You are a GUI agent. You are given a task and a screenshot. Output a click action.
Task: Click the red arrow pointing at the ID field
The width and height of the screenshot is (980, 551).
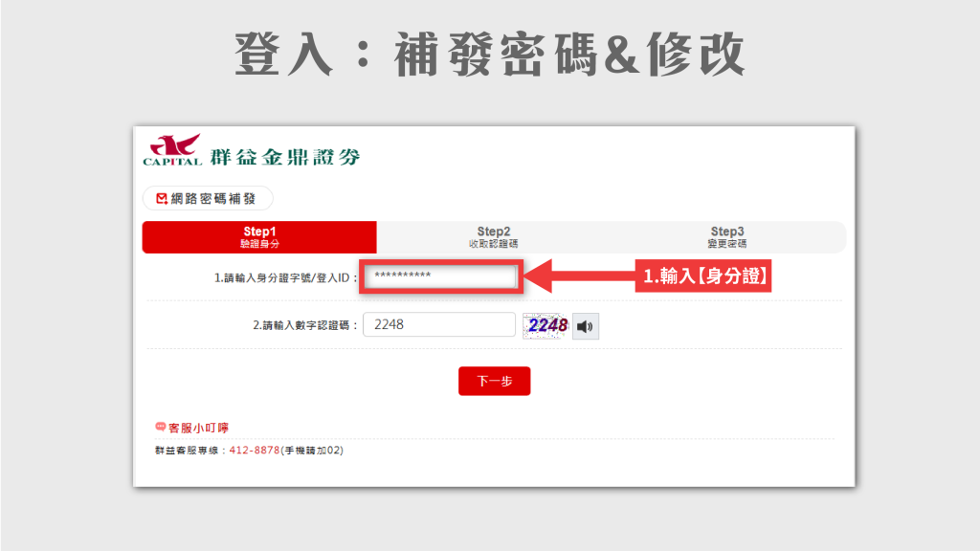point(579,277)
